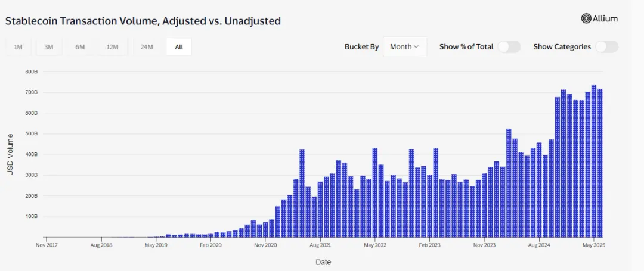Click the Bucket By label
The image size is (644, 271).
[361, 46]
